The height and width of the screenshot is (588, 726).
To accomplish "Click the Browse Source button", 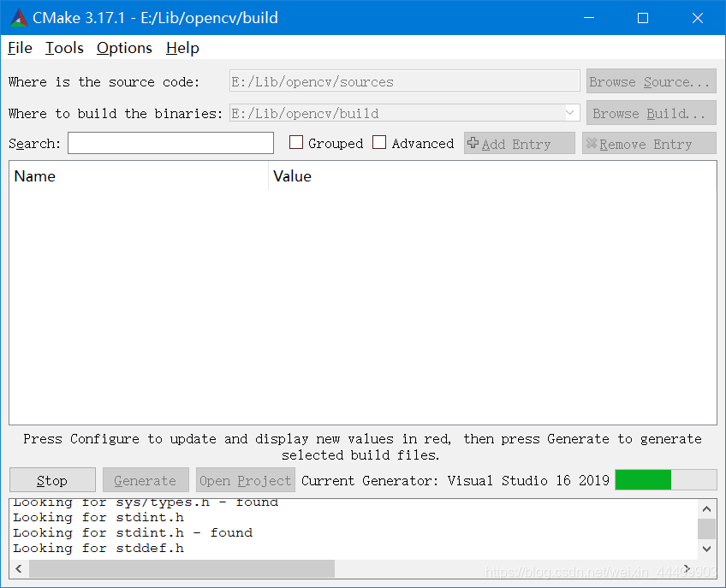I will point(651,82).
